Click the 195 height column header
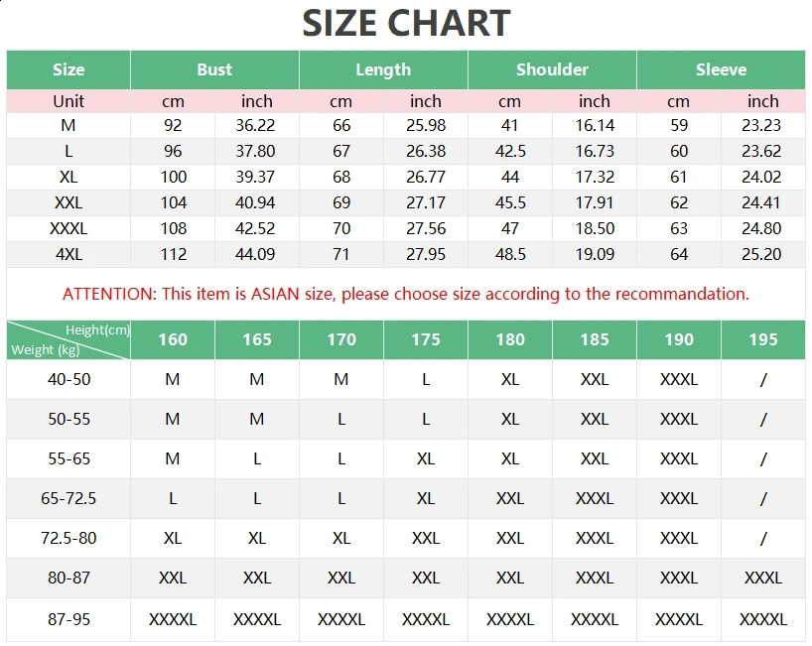 coord(763,339)
